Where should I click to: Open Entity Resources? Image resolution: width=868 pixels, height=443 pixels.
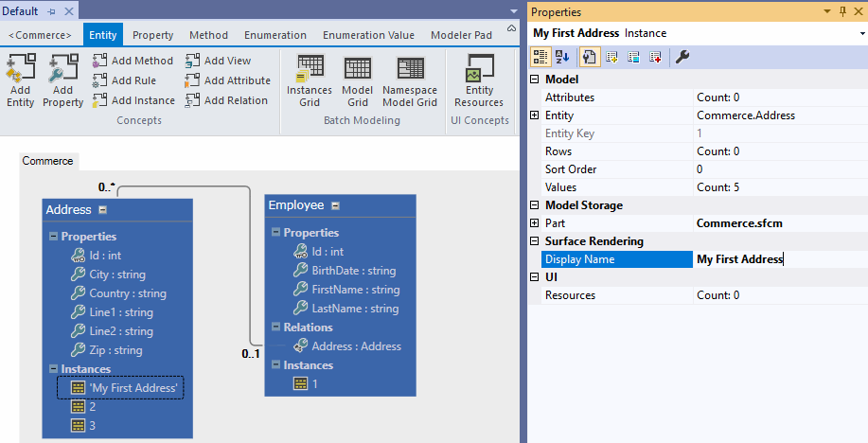pyautogui.click(x=479, y=80)
